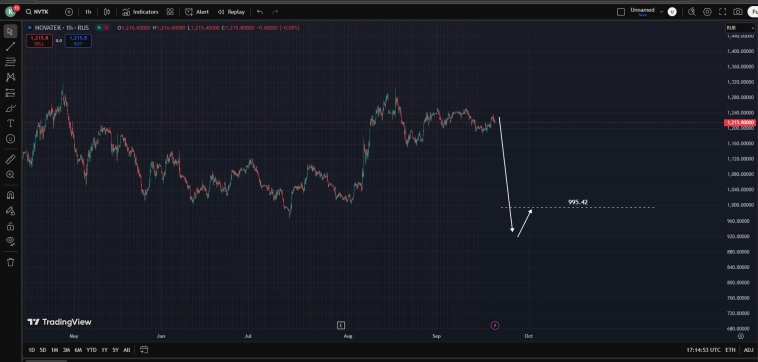Select the 1M date range
Viewport: 758px width, 362px height.
tap(55, 350)
